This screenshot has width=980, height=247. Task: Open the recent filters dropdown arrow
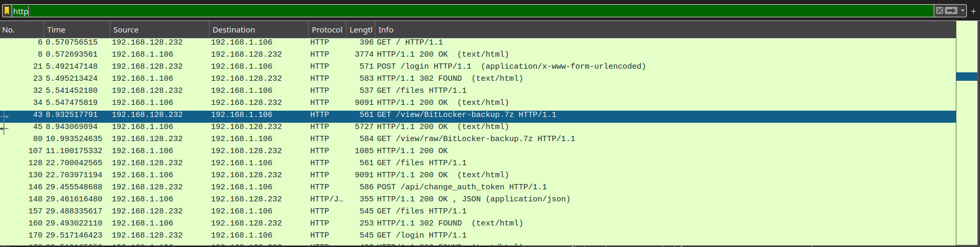(963, 10)
